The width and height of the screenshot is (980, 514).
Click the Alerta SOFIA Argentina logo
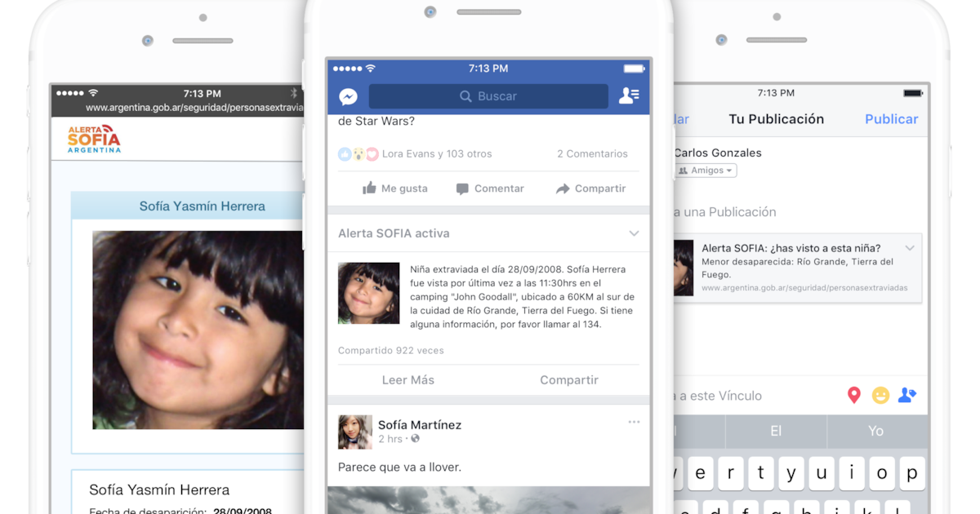click(94, 140)
